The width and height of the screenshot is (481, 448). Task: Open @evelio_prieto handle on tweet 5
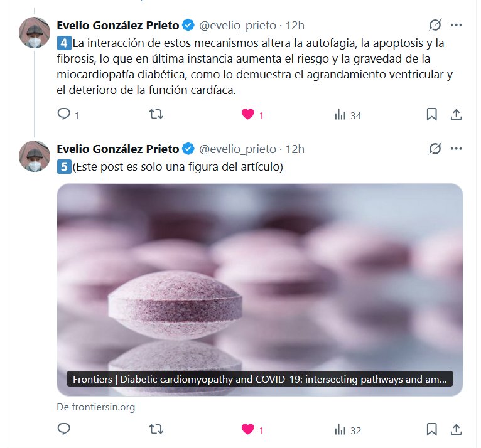pos(237,149)
